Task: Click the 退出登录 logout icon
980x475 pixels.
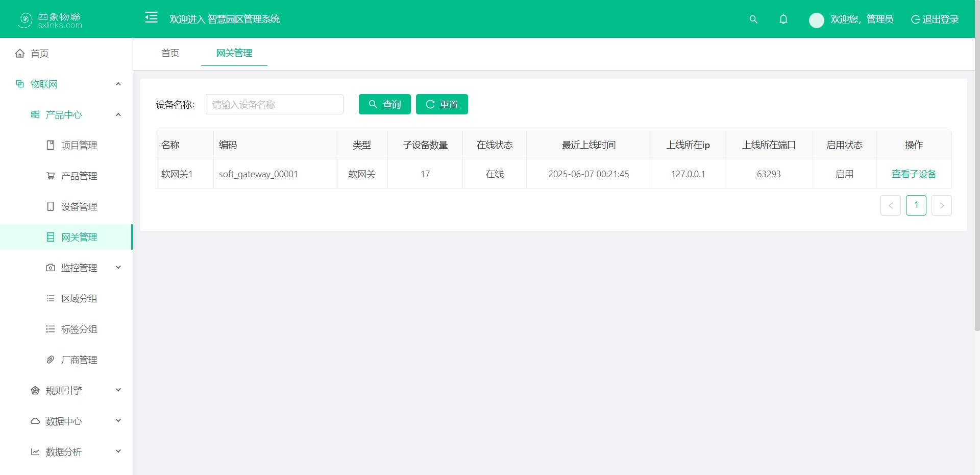Action: (915, 19)
